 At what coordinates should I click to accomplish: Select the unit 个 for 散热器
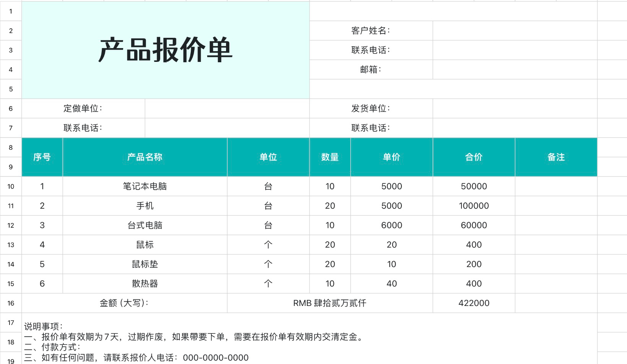click(x=268, y=284)
